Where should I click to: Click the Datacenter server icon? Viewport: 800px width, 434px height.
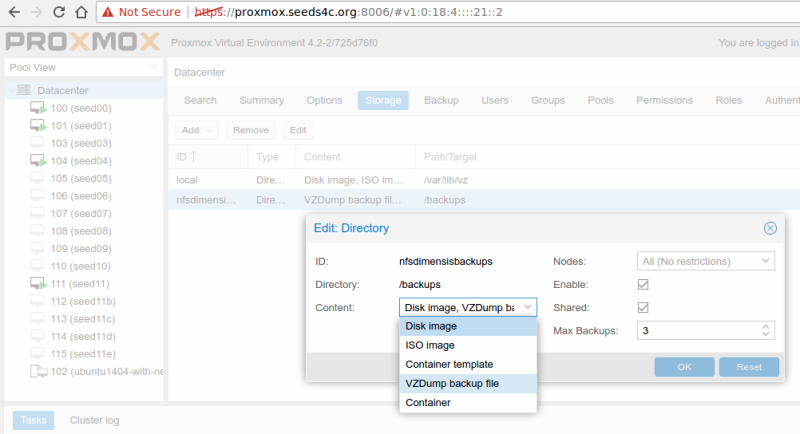24,91
